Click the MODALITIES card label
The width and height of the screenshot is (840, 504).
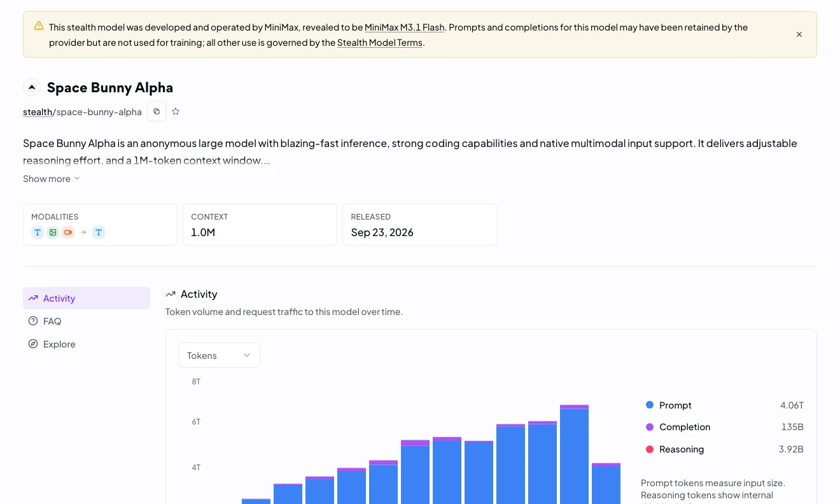point(55,217)
